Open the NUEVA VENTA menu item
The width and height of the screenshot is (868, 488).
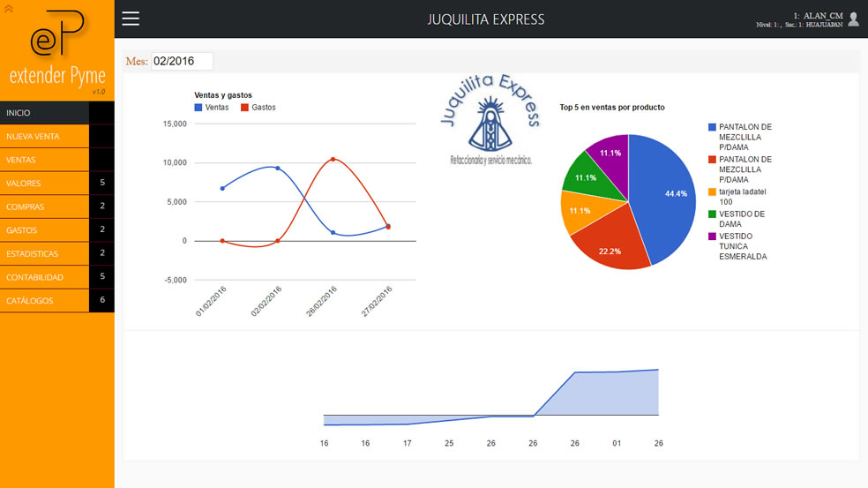click(44, 136)
